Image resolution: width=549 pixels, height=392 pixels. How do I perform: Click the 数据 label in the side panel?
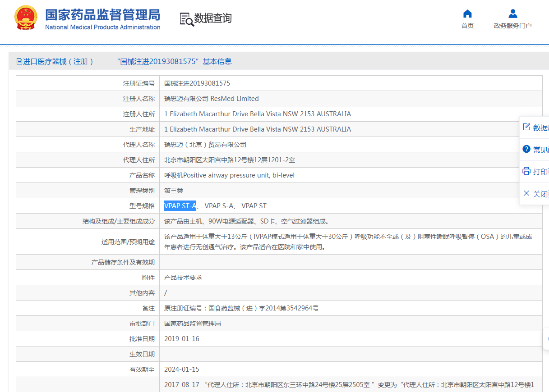(541, 128)
